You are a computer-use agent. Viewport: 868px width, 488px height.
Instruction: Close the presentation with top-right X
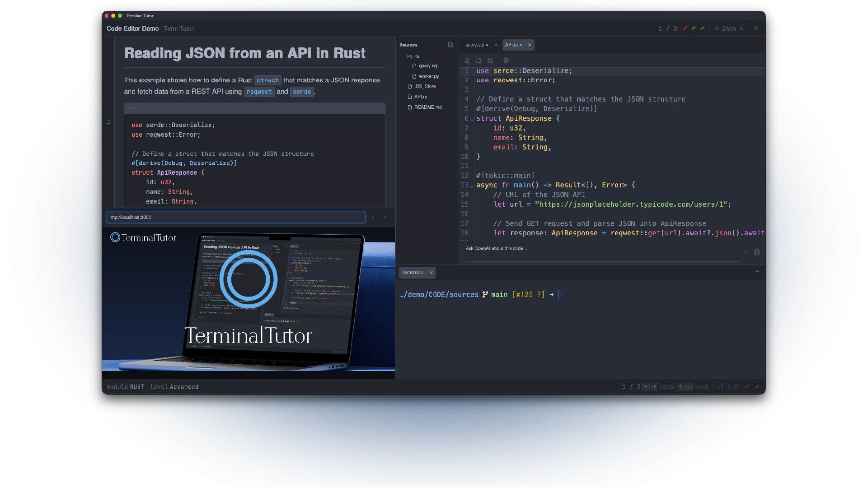[x=756, y=28]
